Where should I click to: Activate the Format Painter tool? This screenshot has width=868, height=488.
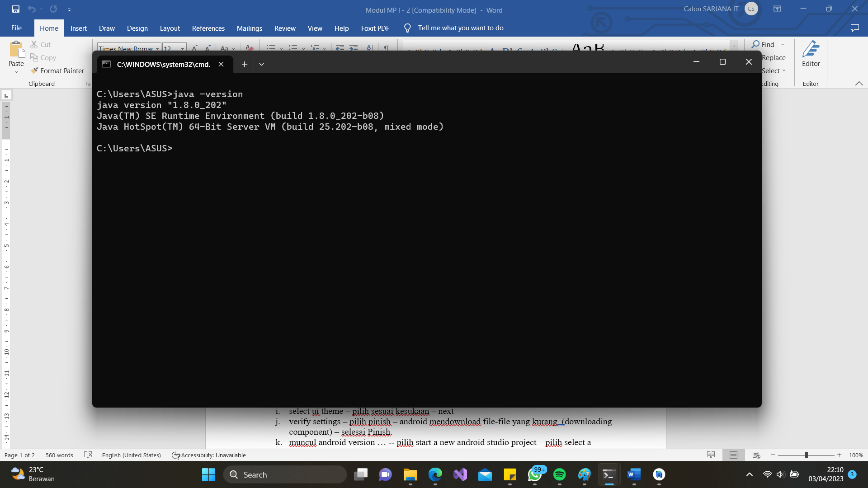point(57,70)
